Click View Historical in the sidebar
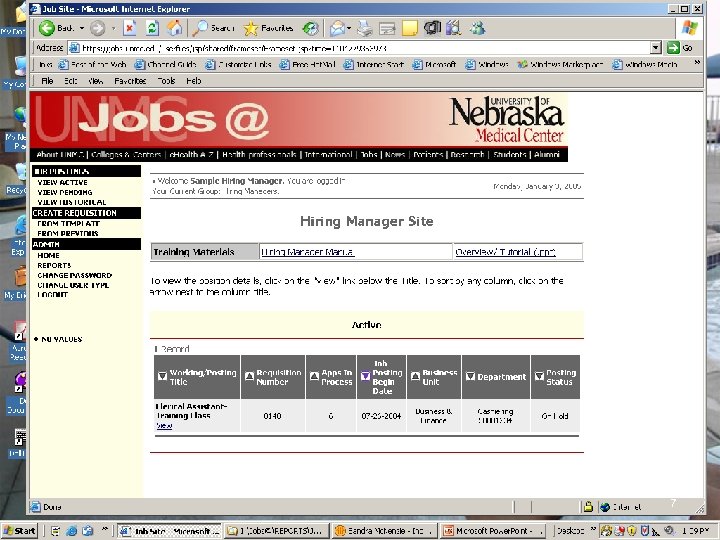 click(72, 202)
